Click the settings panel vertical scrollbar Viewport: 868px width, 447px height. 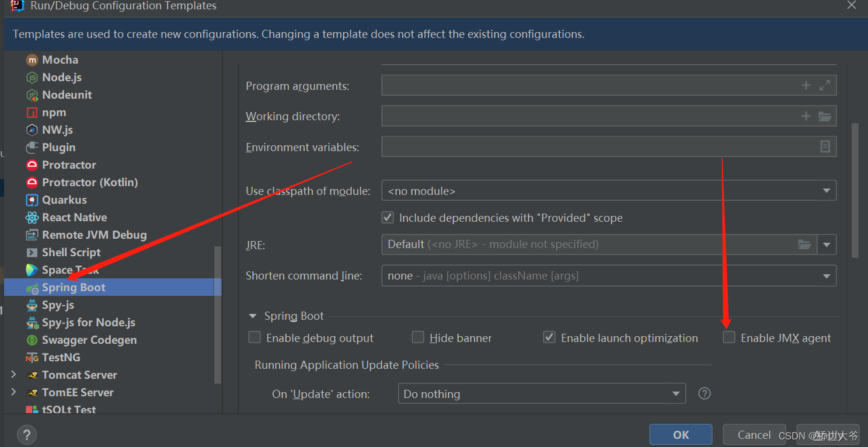pyautogui.click(x=855, y=190)
